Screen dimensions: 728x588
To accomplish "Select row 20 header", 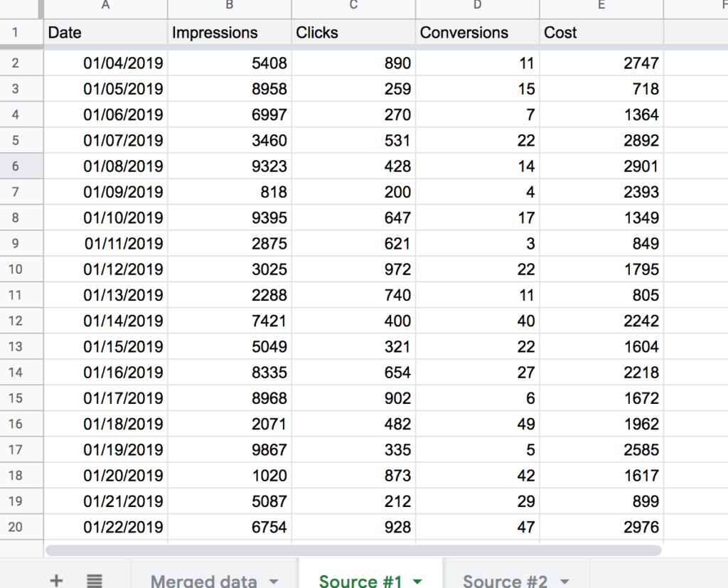I will 16,527.
